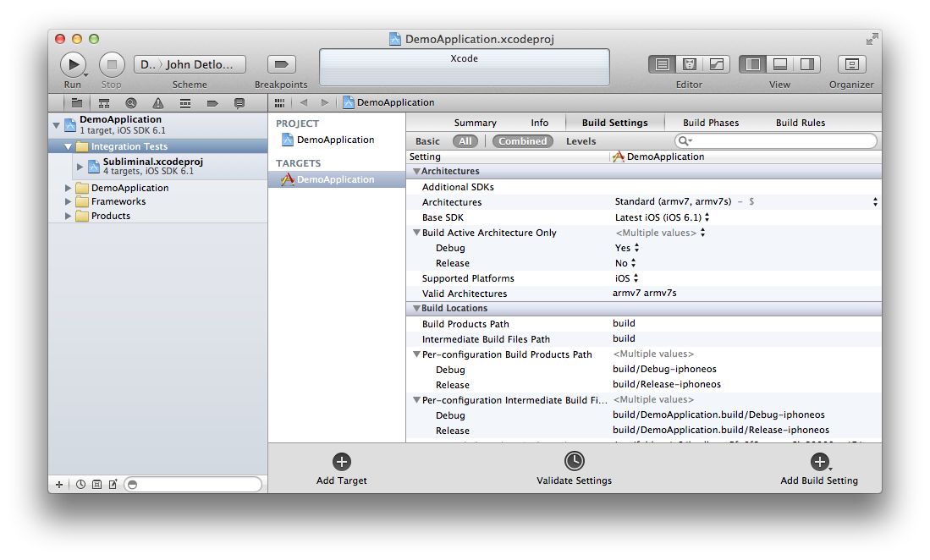Go back in editor history

(x=304, y=102)
